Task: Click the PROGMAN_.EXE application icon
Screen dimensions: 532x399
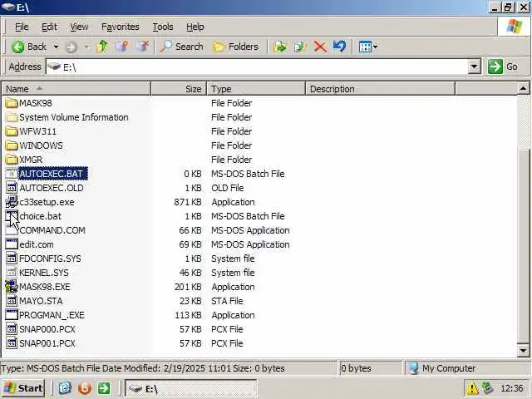Action: click(12, 315)
